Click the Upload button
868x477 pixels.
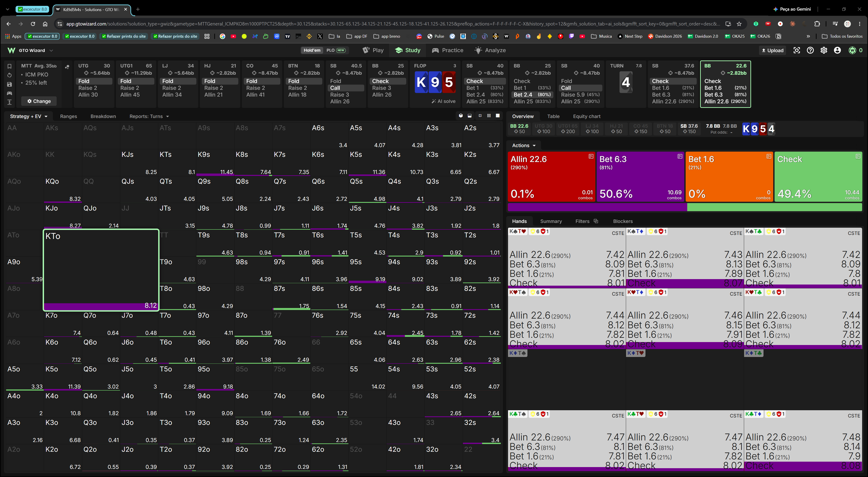click(x=773, y=50)
